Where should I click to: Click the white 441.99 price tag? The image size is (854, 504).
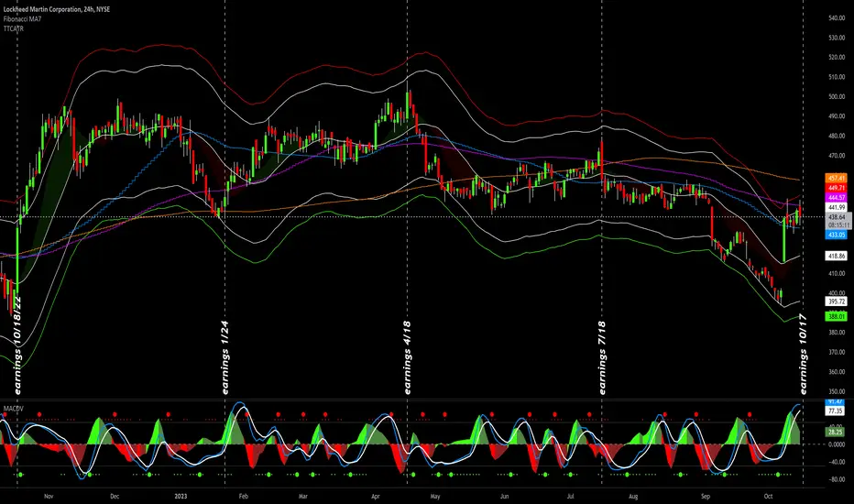[x=837, y=208]
